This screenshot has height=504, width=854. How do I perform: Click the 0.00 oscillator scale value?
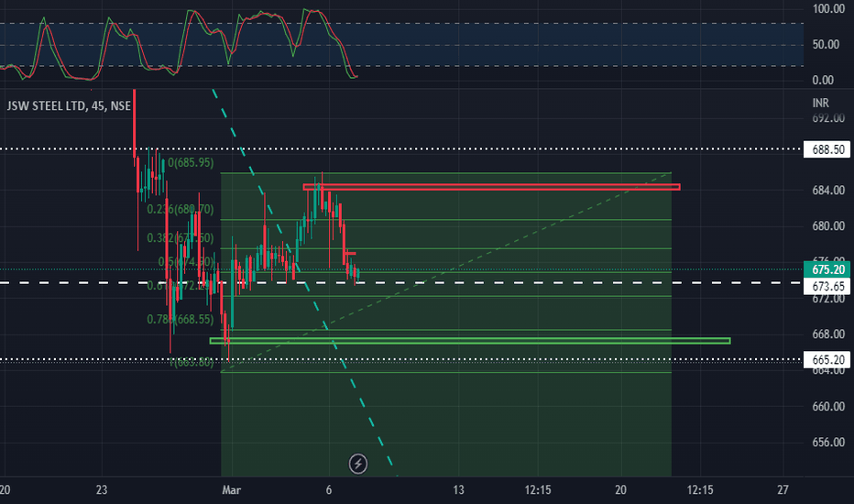tap(823, 81)
